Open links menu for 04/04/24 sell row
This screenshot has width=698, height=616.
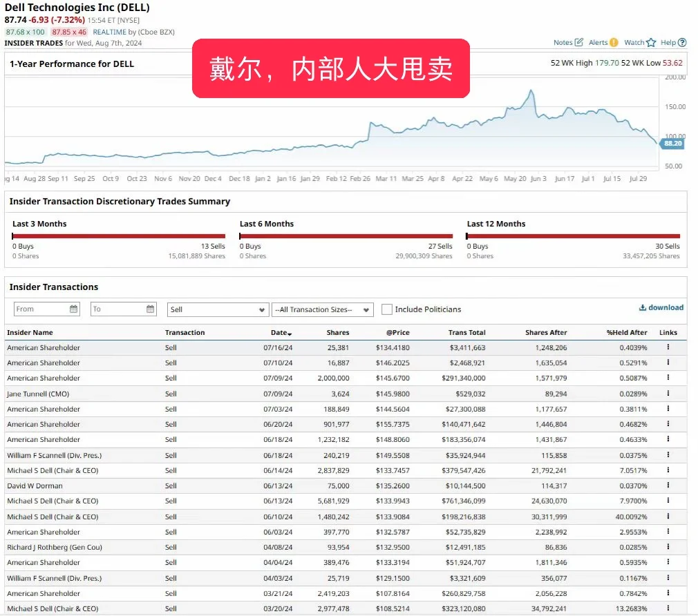(668, 562)
